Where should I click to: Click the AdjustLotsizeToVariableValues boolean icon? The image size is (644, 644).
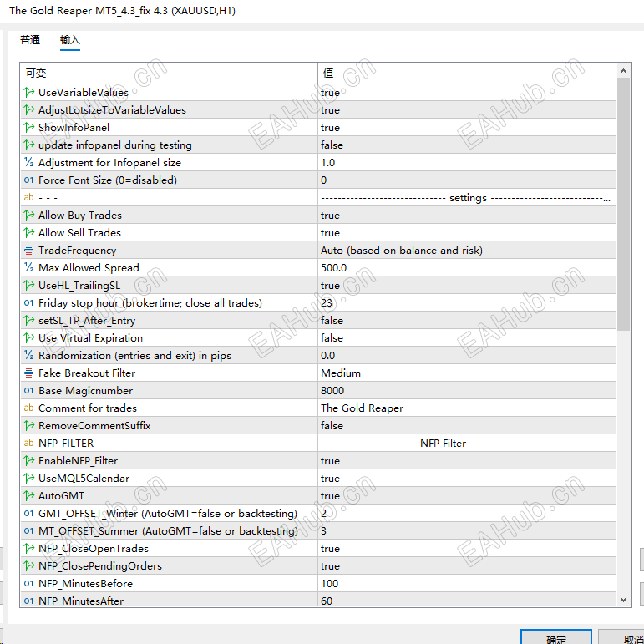point(28,110)
